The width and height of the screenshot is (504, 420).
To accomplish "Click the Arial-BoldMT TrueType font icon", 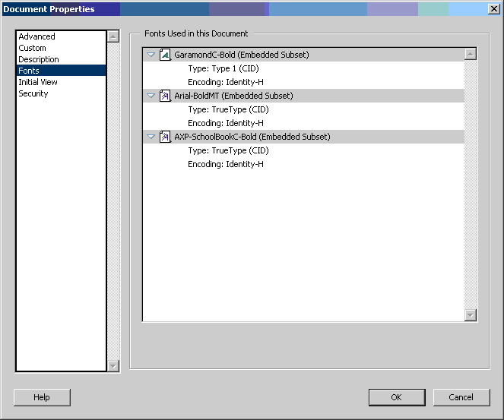I will 165,96.
